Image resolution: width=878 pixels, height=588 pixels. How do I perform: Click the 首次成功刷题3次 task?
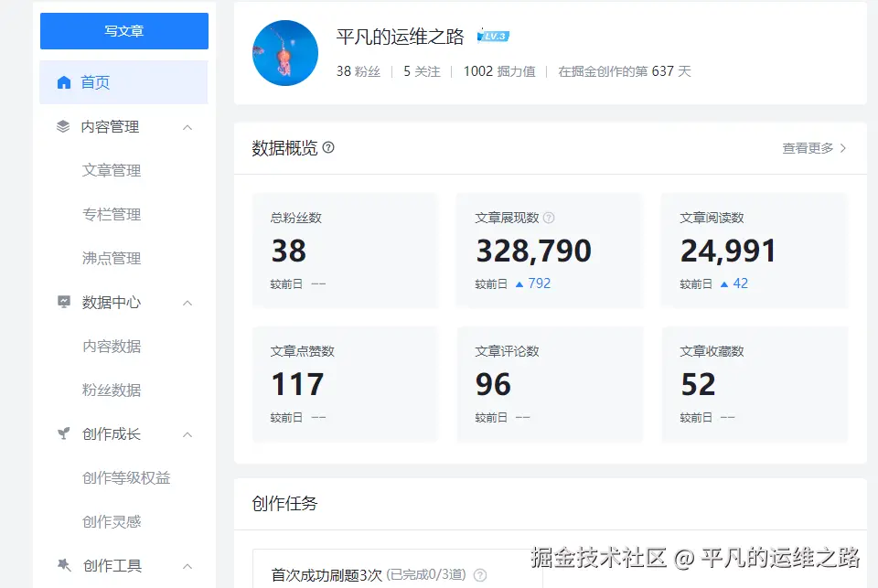(326, 575)
